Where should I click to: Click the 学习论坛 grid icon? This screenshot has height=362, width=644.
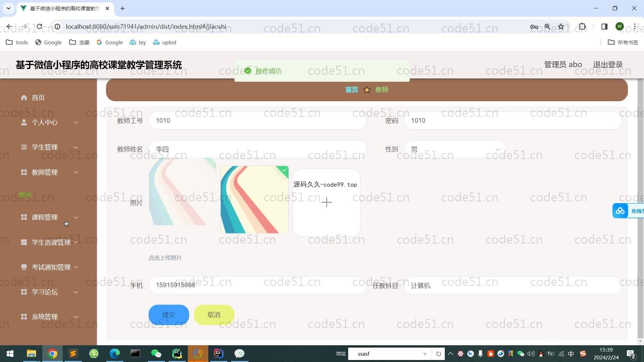pyautogui.click(x=24, y=292)
